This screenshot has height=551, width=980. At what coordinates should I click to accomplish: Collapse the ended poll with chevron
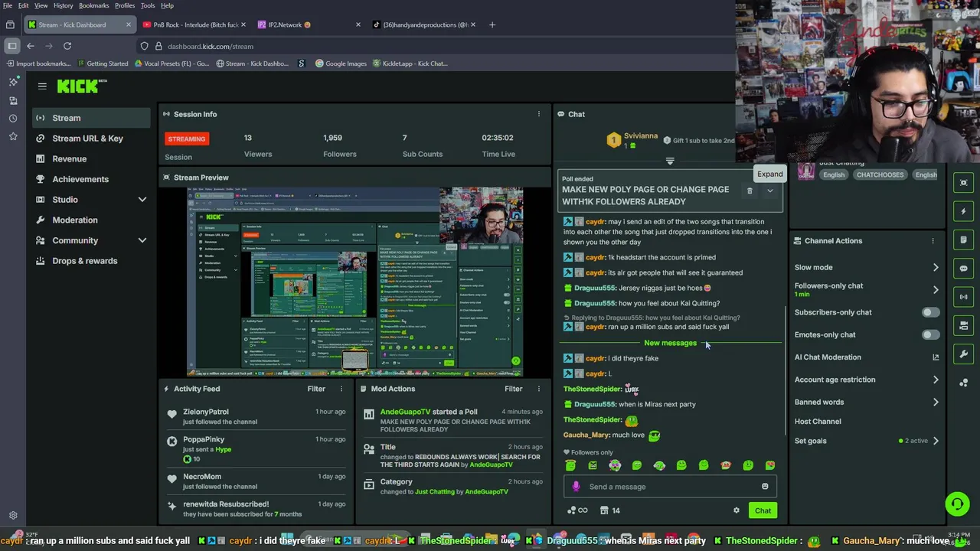point(769,191)
